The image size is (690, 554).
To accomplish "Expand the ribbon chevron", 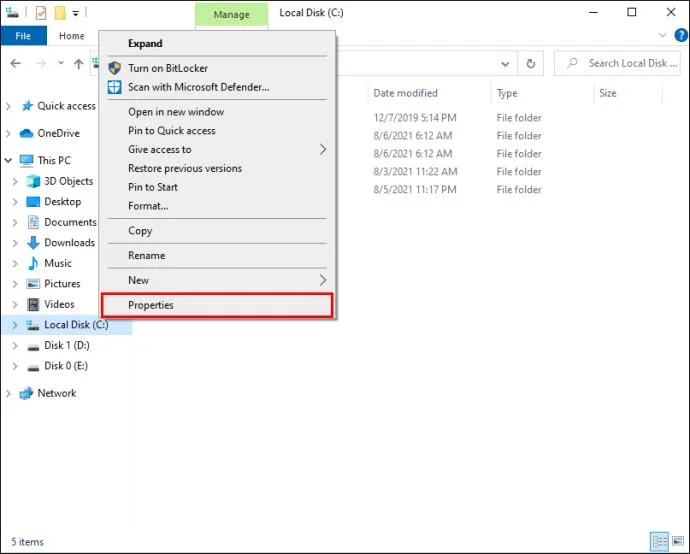I will coord(662,35).
